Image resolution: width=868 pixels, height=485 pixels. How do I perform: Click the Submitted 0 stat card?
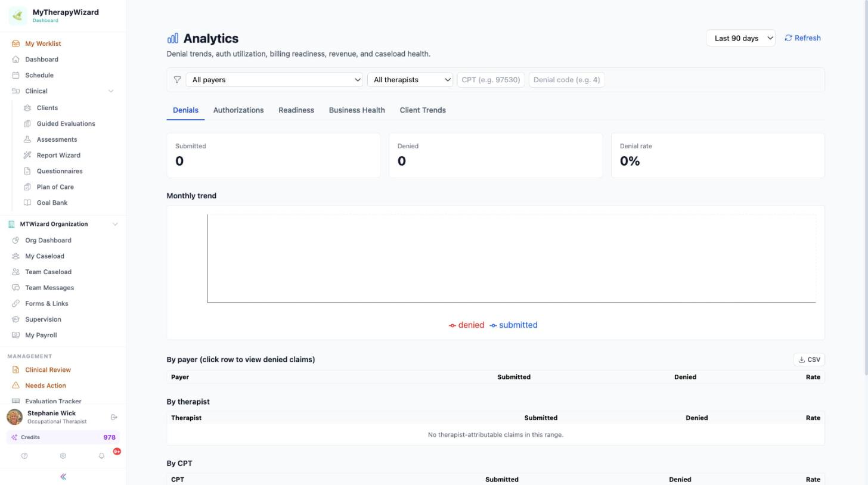[x=274, y=156]
